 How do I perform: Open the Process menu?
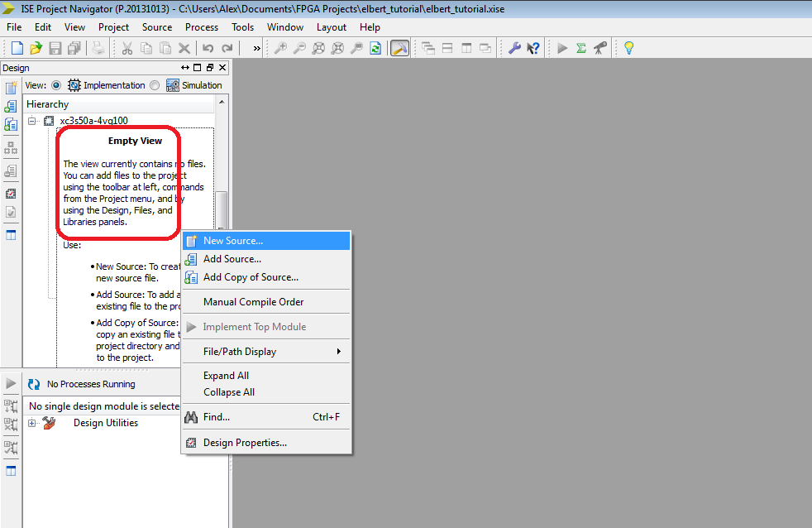[x=202, y=27]
